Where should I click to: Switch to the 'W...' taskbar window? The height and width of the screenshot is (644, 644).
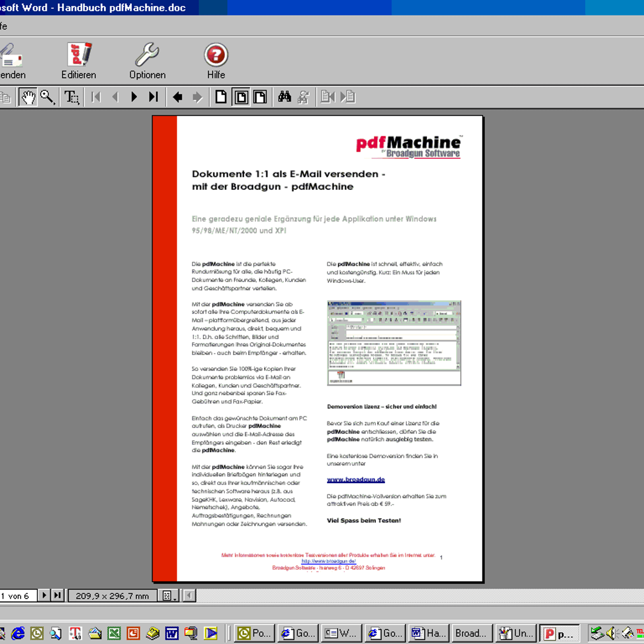pos(342,633)
